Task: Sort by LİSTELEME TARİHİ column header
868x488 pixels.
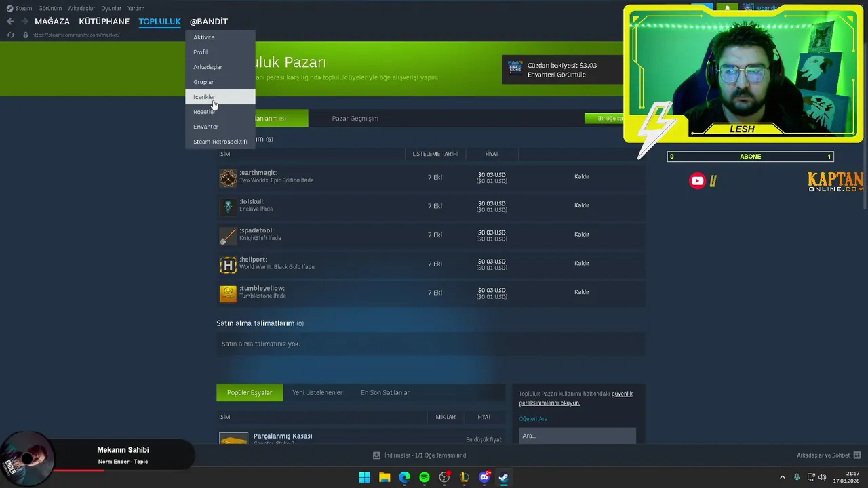Action: (435, 154)
